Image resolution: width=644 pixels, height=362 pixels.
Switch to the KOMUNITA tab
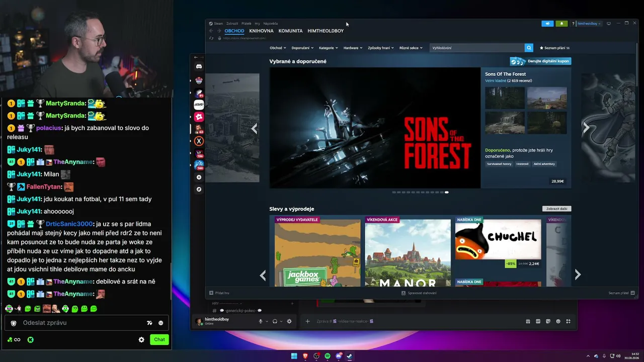tap(290, 31)
